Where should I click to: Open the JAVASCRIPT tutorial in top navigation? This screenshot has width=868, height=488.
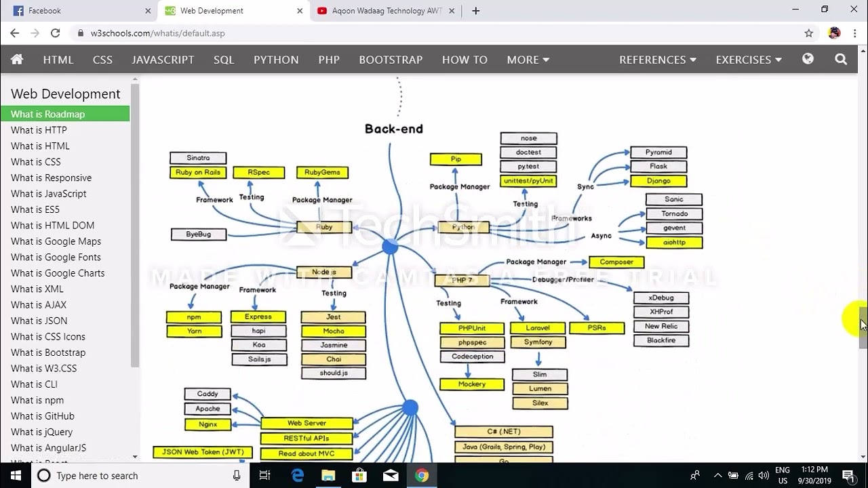(163, 60)
